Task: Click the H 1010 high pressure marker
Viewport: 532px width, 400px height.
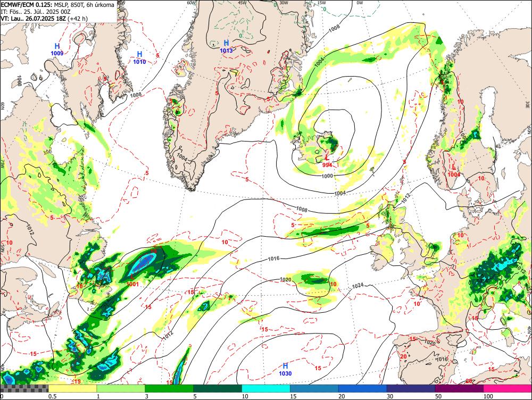Action: click(x=139, y=57)
